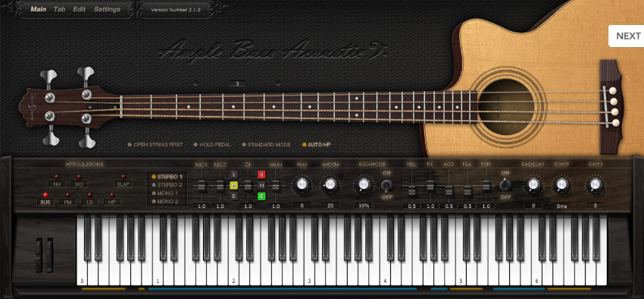The image size is (644, 299).
Task: Click the MIC1 volume fader
Action: (202, 187)
